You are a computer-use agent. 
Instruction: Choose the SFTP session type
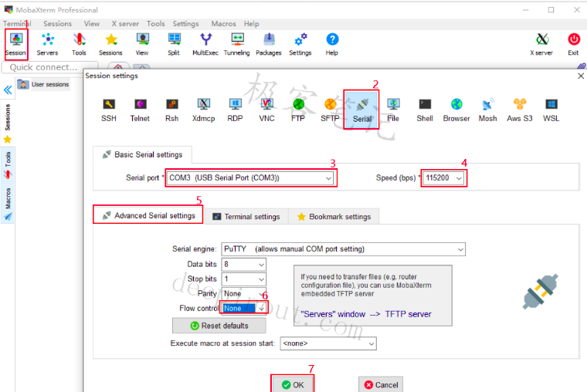(330, 110)
